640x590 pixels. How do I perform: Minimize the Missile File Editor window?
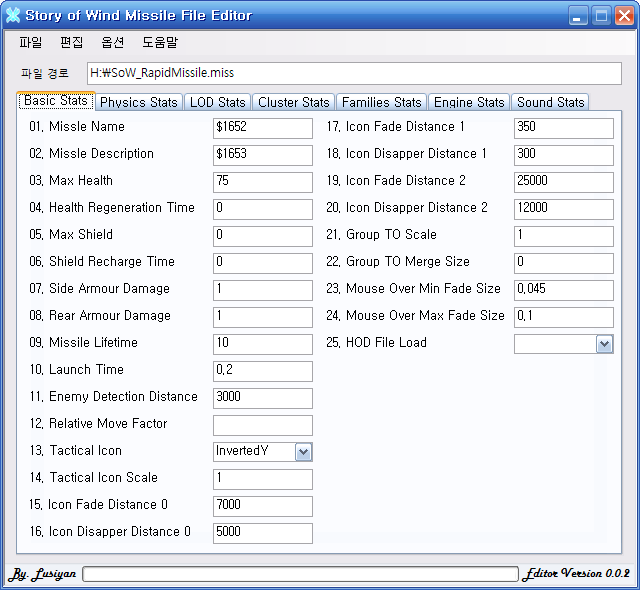point(578,16)
